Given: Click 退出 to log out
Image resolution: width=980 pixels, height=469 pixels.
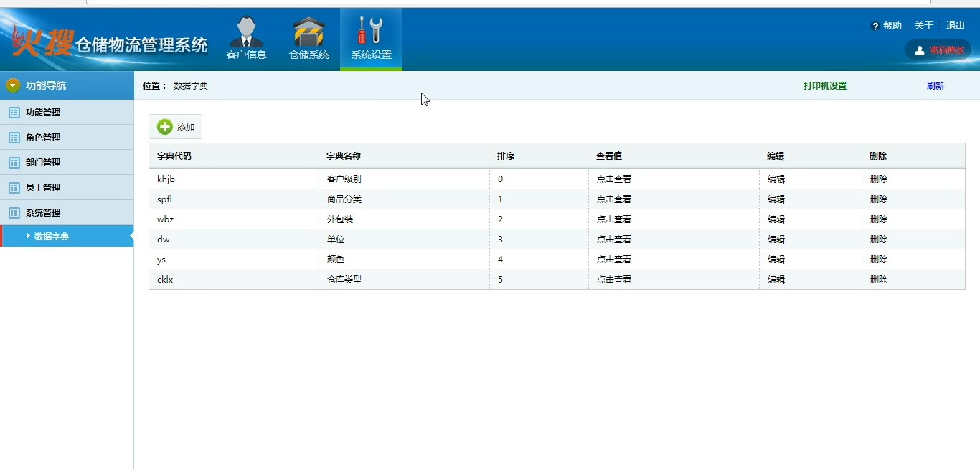Looking at the screenshot, I should pos(955,26).
